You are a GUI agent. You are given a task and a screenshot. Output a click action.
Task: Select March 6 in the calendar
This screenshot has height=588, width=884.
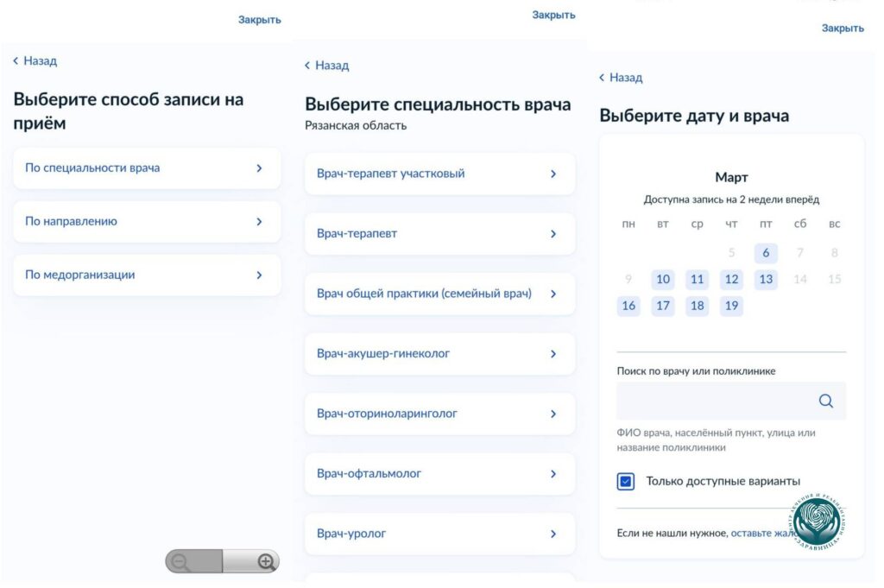[766, 253]
